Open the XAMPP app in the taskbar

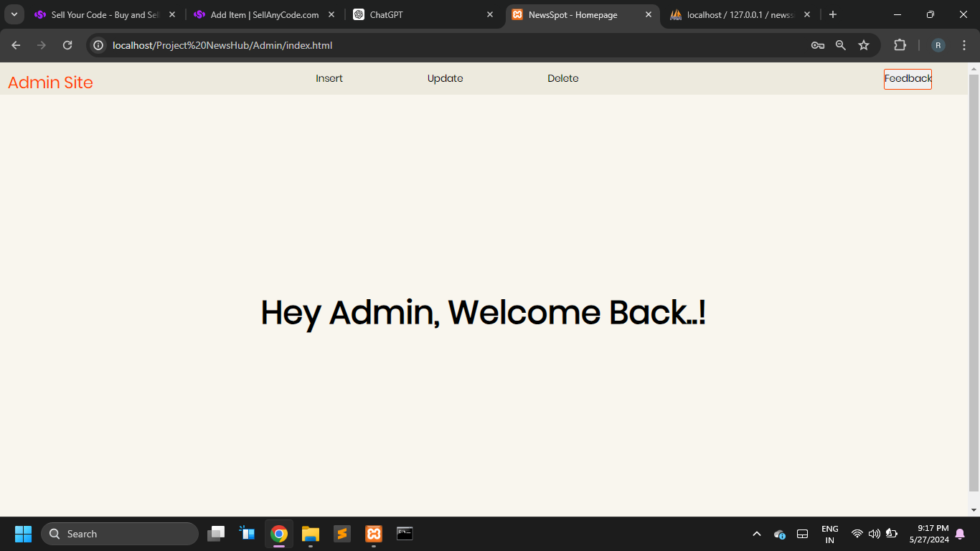coord(374,534)
